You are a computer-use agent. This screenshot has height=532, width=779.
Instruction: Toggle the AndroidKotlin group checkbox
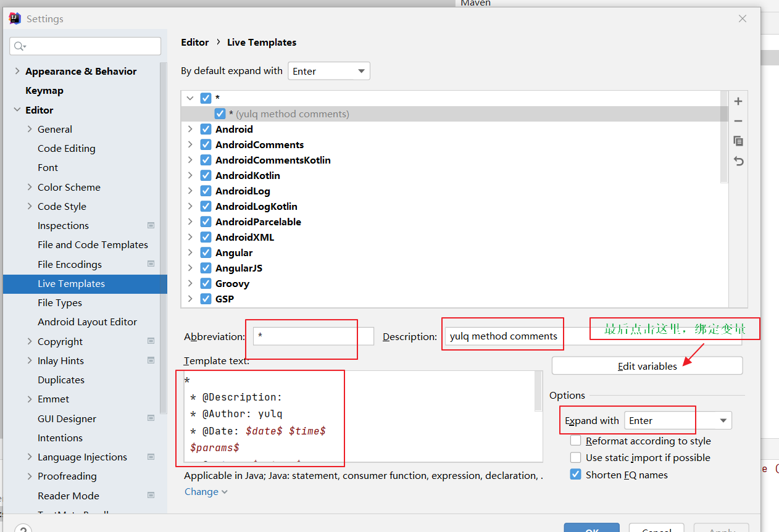pyautogui.click(x=206, y=175)
